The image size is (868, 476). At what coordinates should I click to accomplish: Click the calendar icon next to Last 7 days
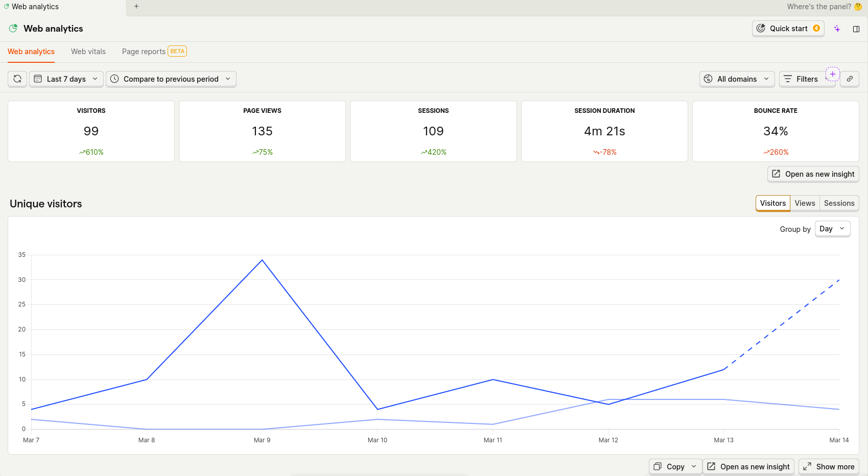tap(38, 79)
